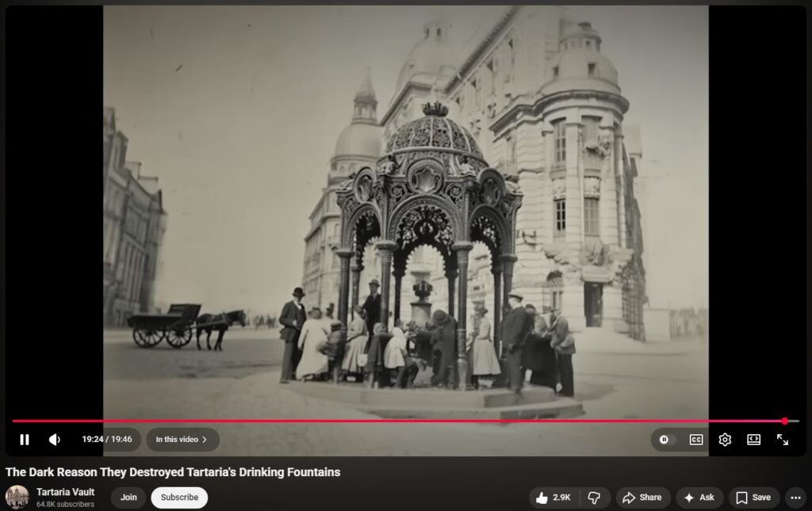Toggle the autoplay switch

[x=665, y=440]
